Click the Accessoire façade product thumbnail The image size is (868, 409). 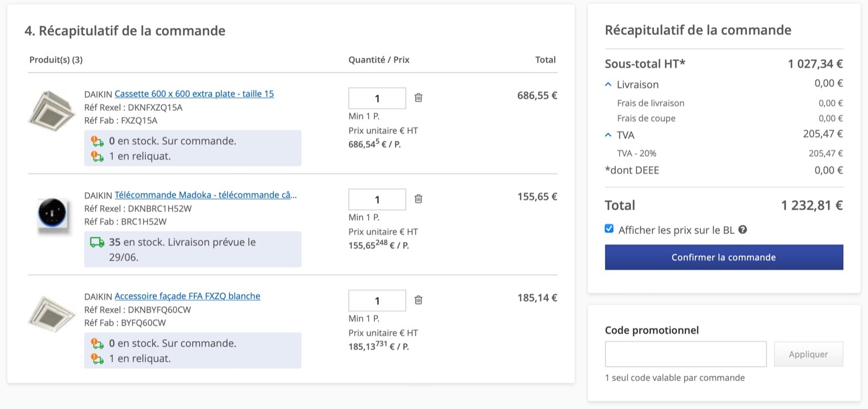pyautogui.click(x=52, y=313)
